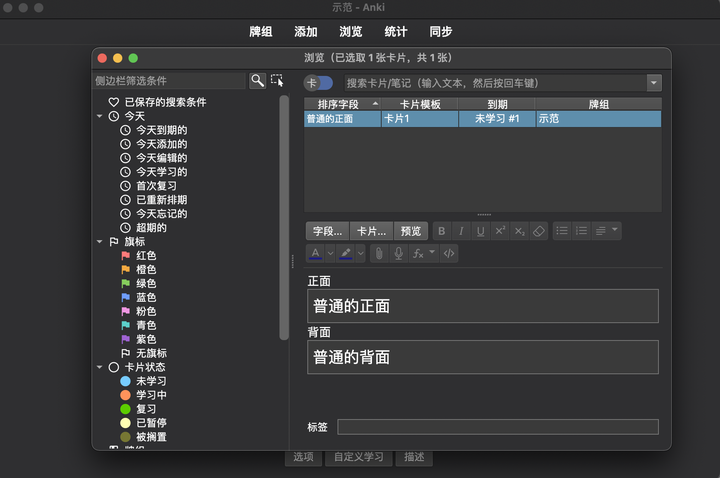Sort by the 牌组 column header
720x478 pixels.
point(598,104)
